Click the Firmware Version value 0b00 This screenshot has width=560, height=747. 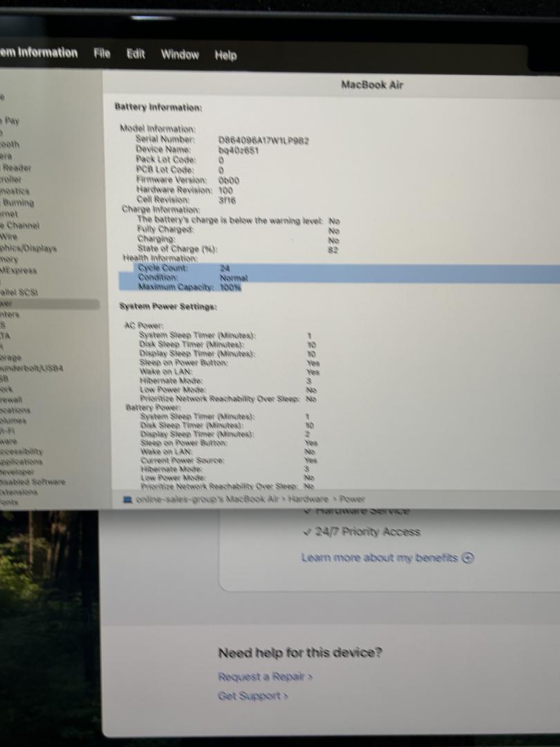229,181
